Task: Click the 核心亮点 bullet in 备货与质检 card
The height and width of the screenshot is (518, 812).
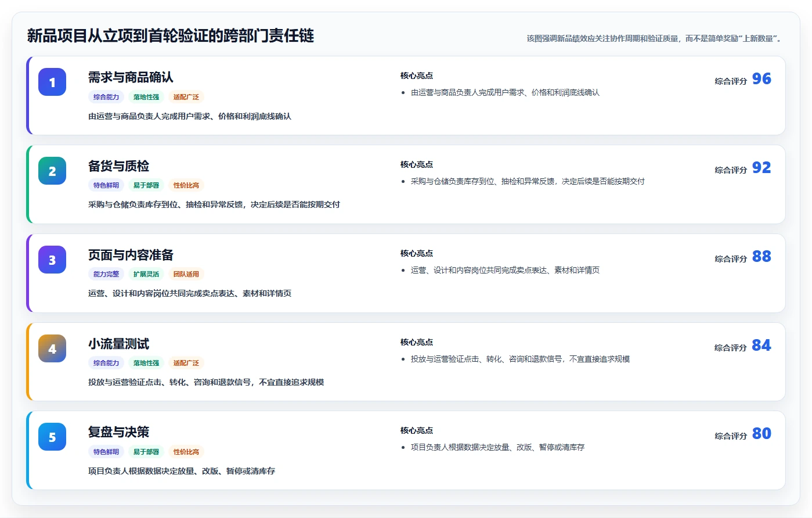Action: (x=528, y=181)
